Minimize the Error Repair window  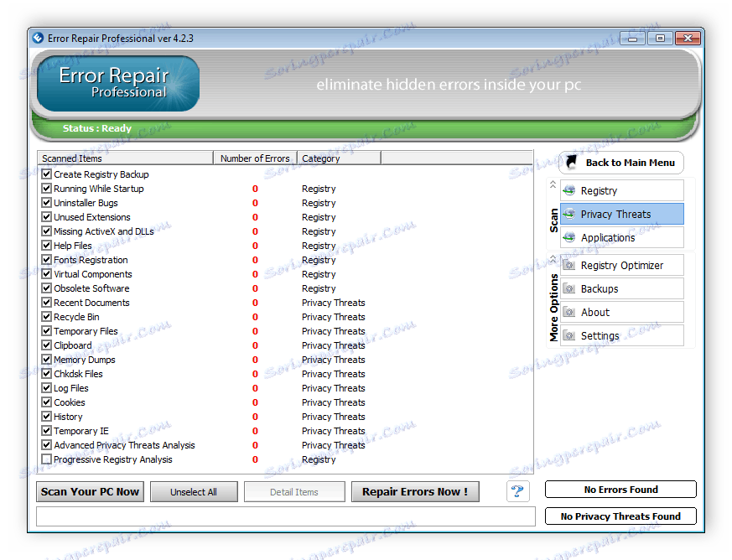pyautogui.click(x=632, y=39)
